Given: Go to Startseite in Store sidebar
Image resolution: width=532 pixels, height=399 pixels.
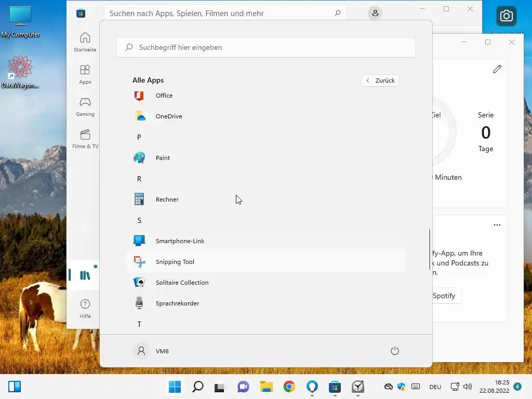Looking at the screenshot, I should tap(85, 42).
